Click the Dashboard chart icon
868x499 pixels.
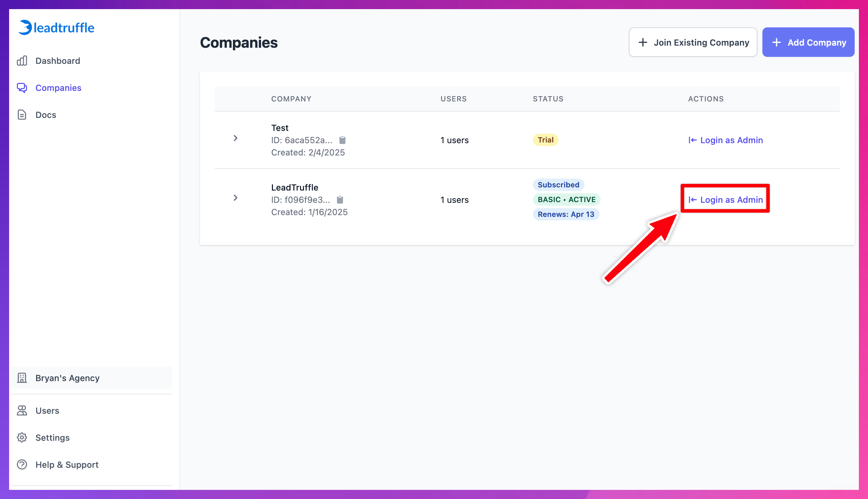tap(22, 61)
